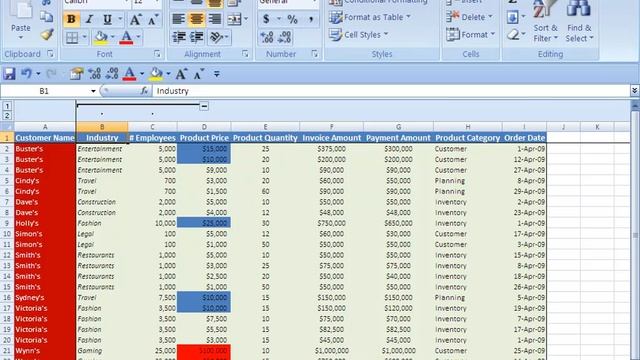Expand the formula bar
The height and width of the screenshot is (360, 640).
[634, 90]
